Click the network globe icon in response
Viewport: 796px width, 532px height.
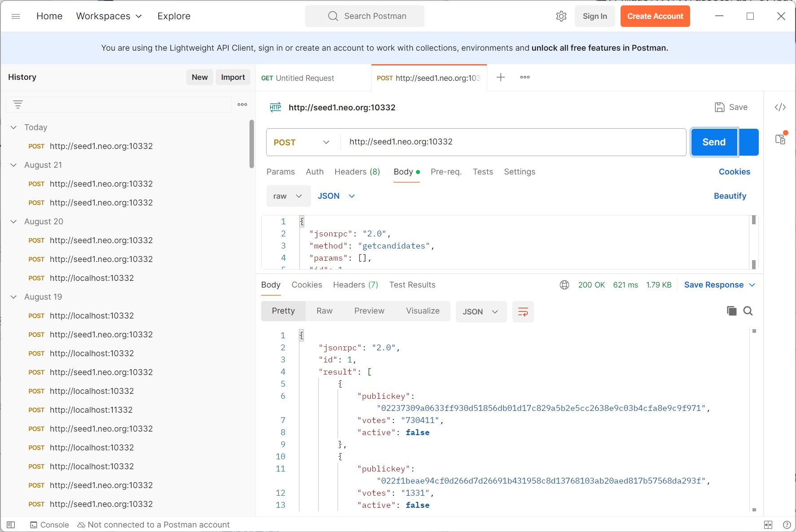click(x=564, y=285)
